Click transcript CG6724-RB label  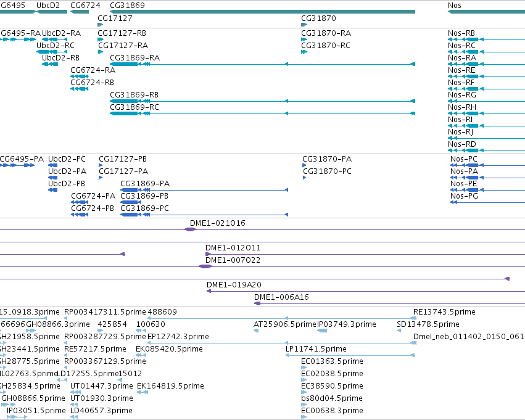92,82
